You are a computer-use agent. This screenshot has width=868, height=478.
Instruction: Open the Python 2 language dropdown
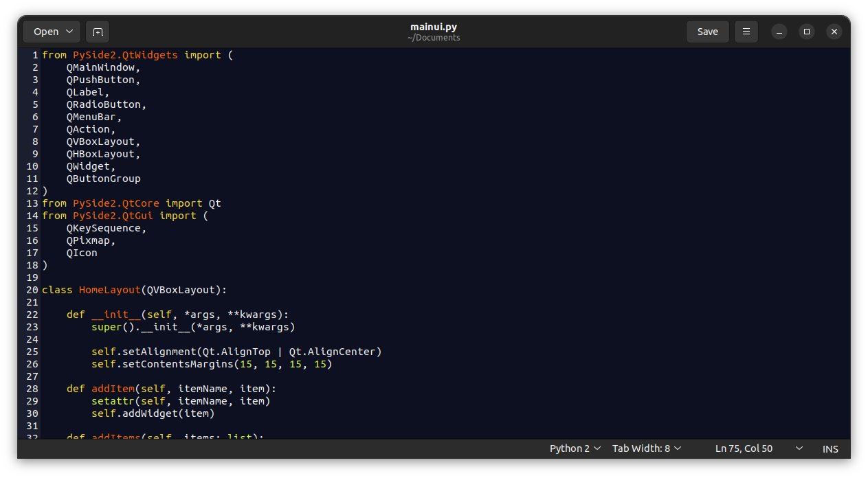point(575,448)
